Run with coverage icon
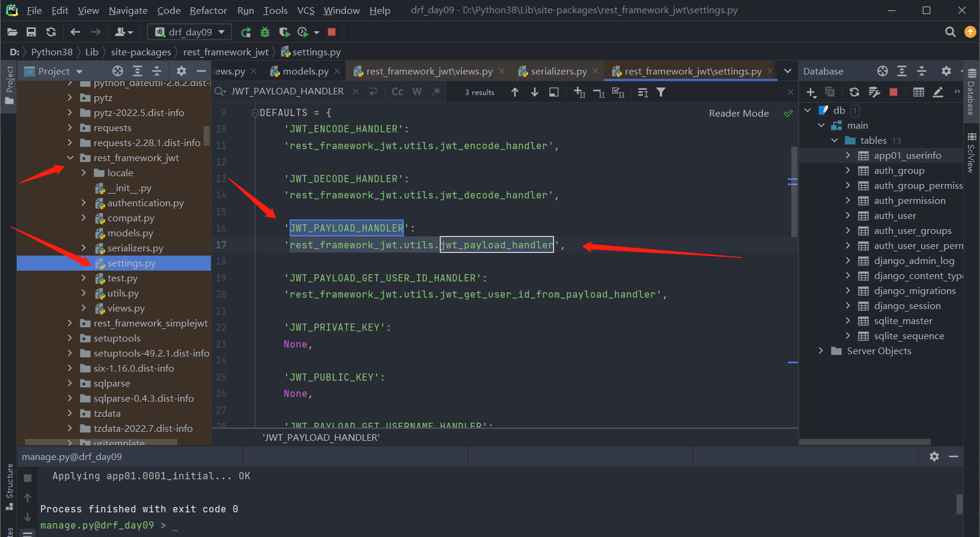The image size is (980, 537). 284,32
